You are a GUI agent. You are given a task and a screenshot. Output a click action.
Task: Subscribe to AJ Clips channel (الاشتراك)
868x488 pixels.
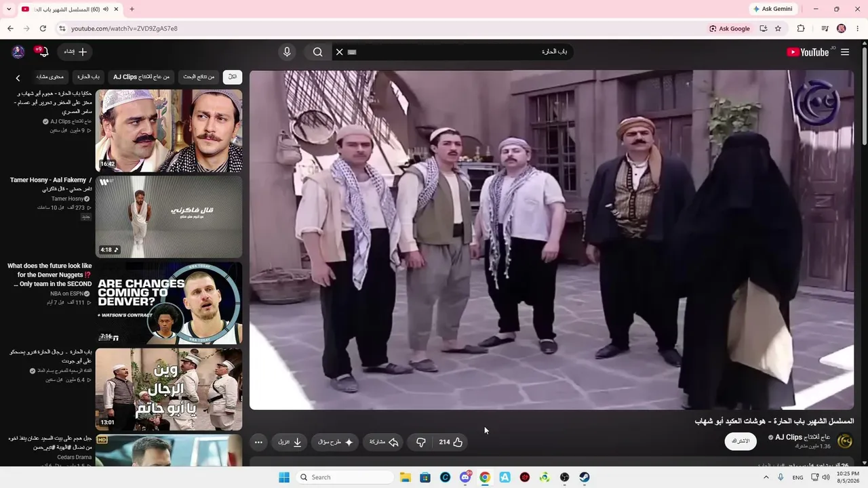tap(741, 441)
